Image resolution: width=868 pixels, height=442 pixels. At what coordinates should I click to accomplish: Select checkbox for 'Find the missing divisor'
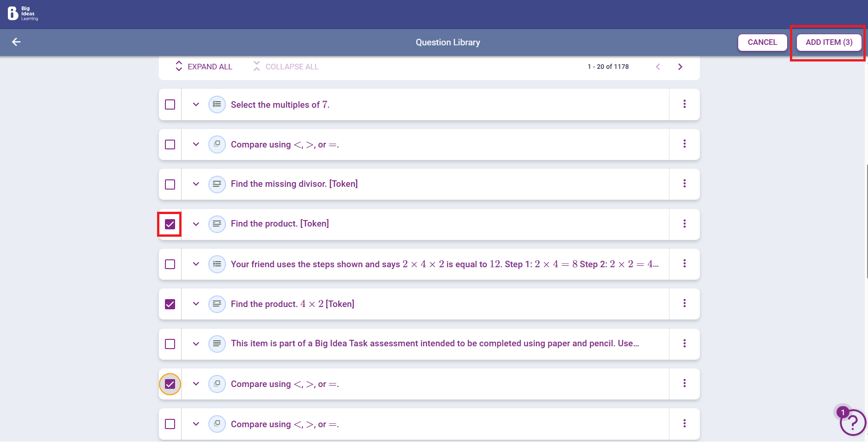coord(170,184)
